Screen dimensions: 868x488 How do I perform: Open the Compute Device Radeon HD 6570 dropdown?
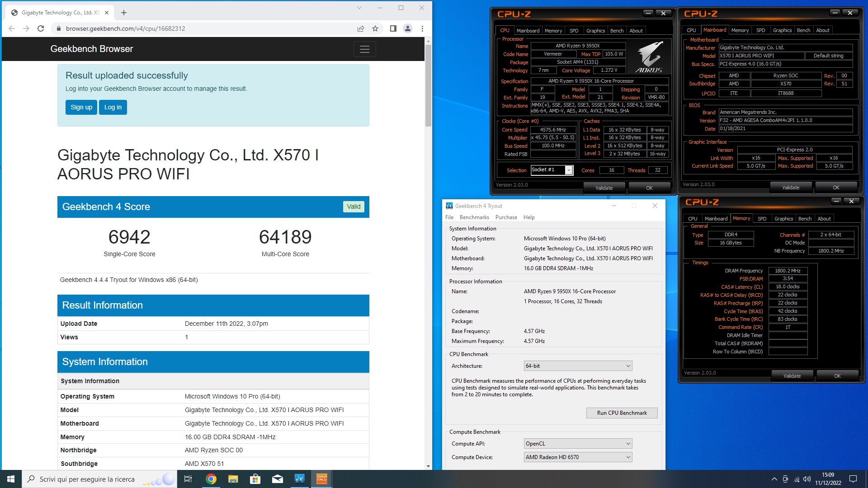click(x=578, y=457)
